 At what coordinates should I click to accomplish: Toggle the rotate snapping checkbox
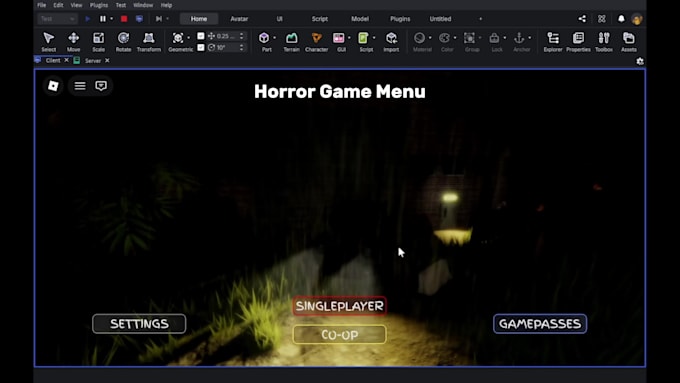click(201, 47)
